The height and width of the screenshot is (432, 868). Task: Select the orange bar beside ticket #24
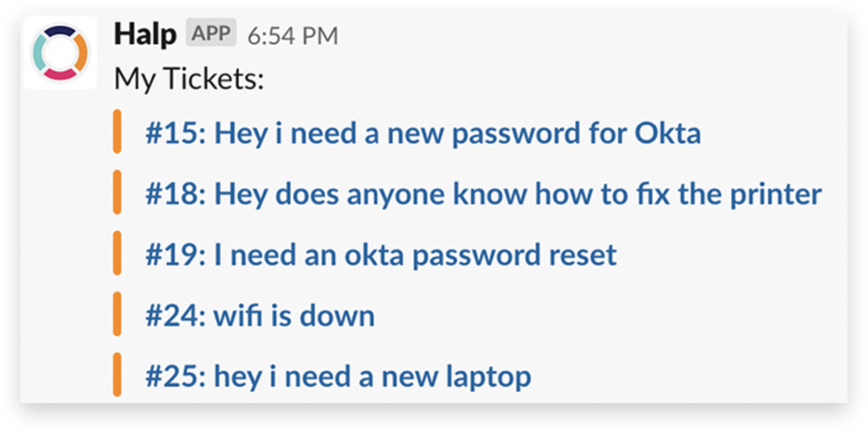pyautogui.click(x=117, y=313)
